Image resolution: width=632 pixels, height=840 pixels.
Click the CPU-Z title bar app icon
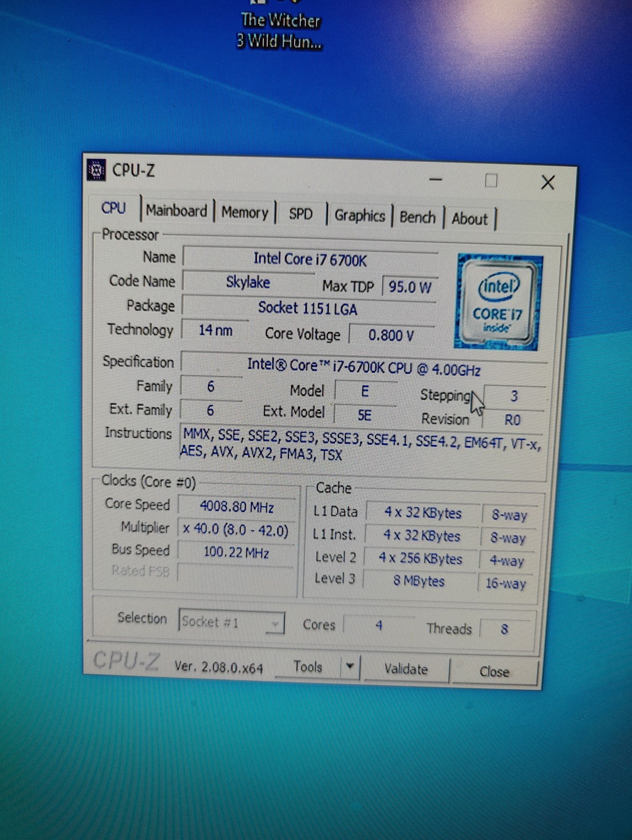96,170
